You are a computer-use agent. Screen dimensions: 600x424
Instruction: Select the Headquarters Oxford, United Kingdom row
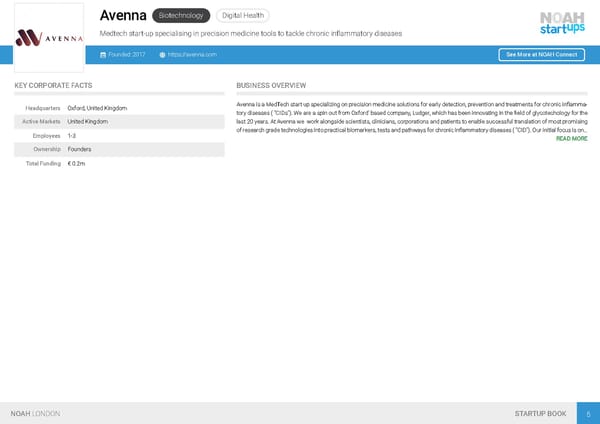click(119, 108)
